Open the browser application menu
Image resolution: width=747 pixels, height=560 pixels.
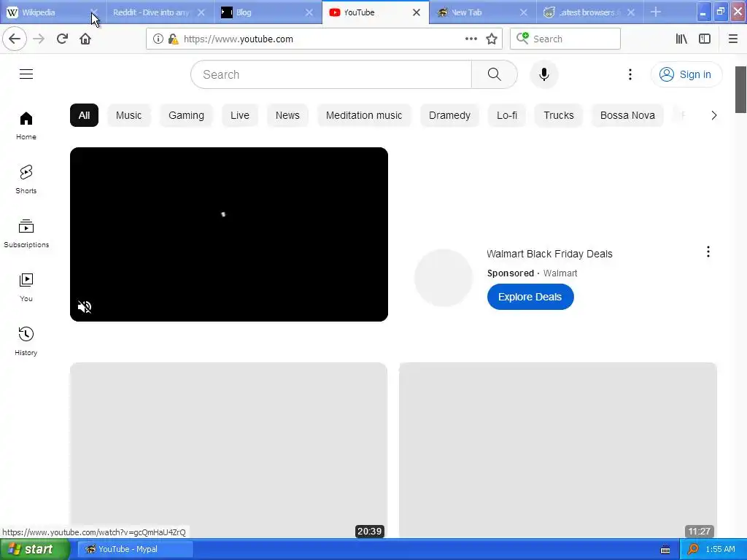click(x=733, y=39)
